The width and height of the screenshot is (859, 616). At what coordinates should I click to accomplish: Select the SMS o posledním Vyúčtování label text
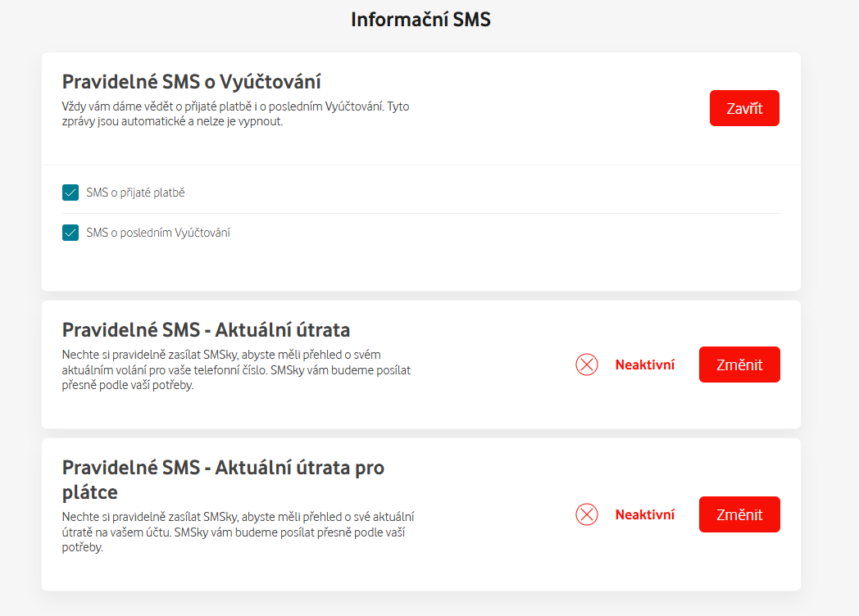click(x=157, y=233)
